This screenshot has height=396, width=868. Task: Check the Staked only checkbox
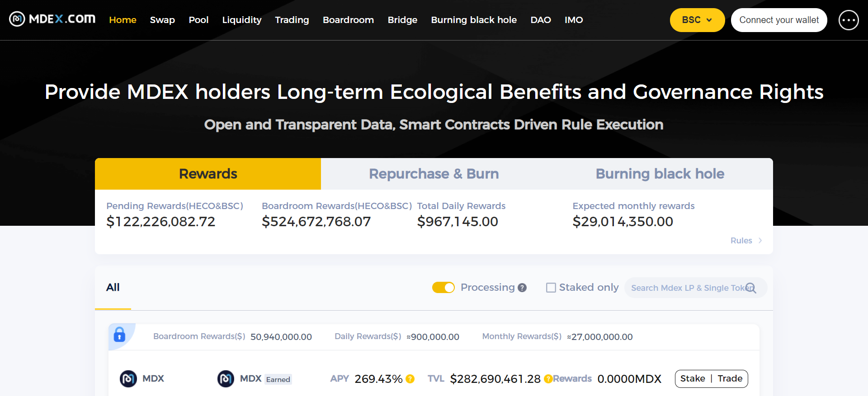click(x=551, y=288)
